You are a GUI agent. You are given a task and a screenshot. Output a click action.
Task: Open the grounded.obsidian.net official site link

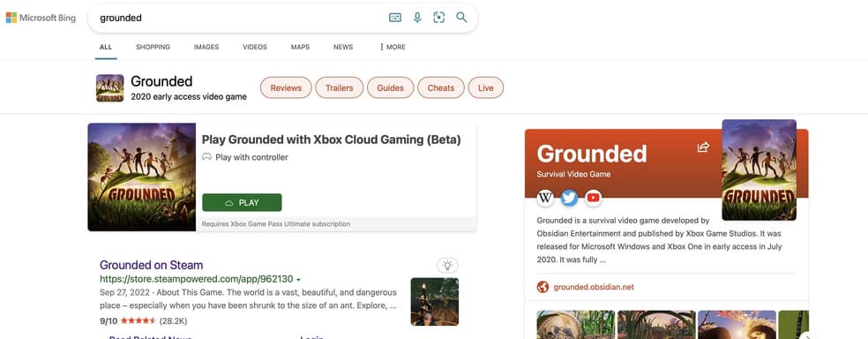(x=594, y=287)
